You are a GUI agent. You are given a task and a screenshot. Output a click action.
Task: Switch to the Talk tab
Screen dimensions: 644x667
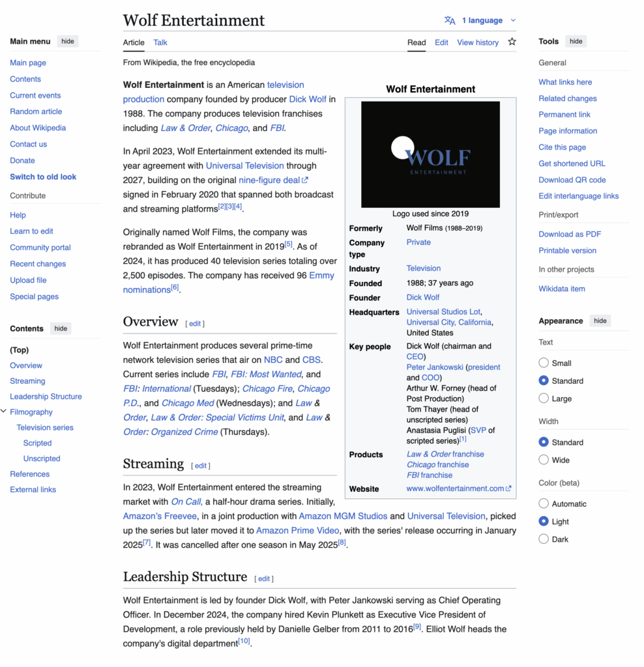160,42
